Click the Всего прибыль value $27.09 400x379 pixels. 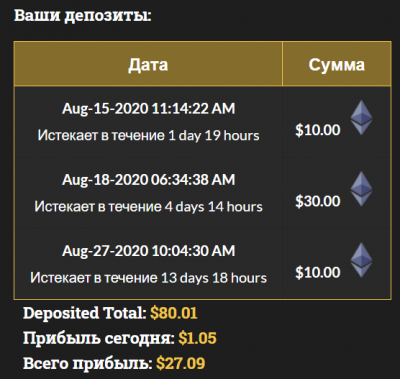click(181, 363)
